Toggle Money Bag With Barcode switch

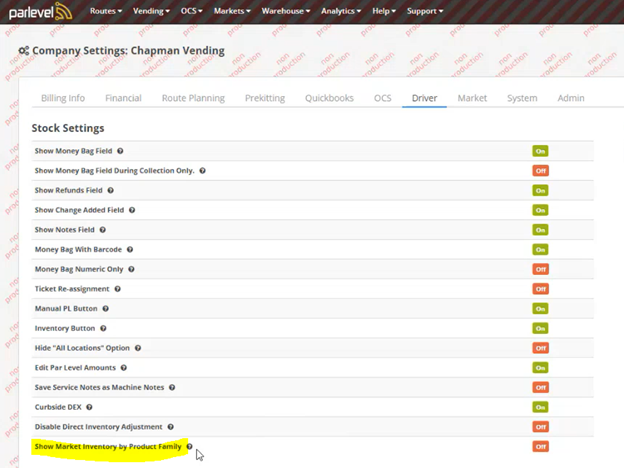(x=540, y=250)
